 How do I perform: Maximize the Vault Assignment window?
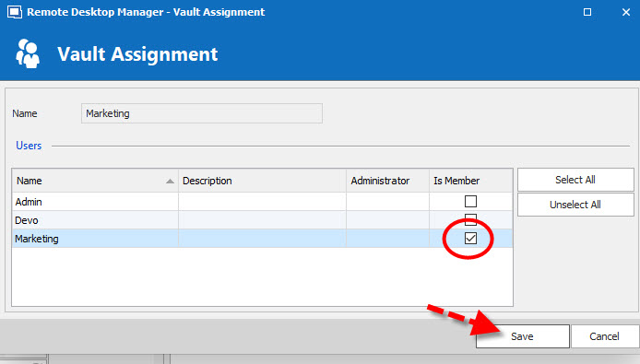tap(587, 12)
